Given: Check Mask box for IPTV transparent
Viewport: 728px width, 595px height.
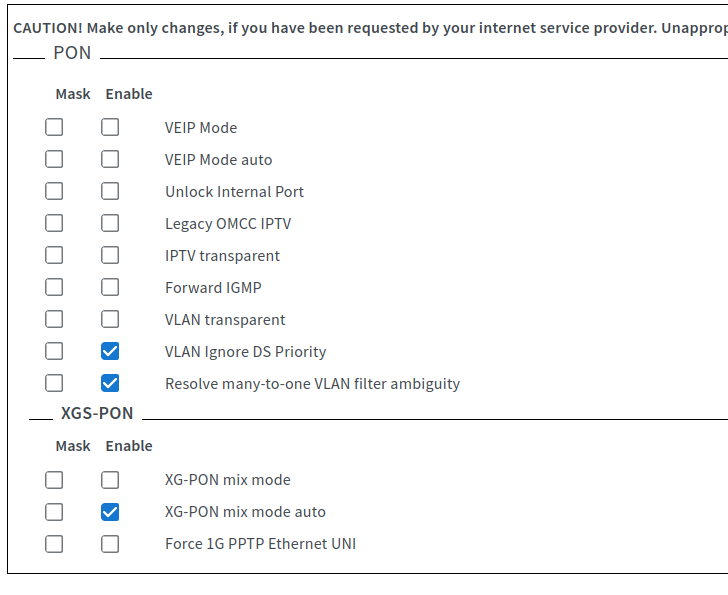Looking at the screenshot, I should click(54, 256).
